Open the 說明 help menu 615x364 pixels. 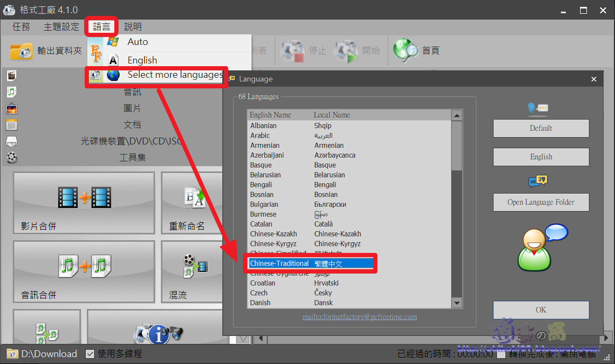point(133,26)
